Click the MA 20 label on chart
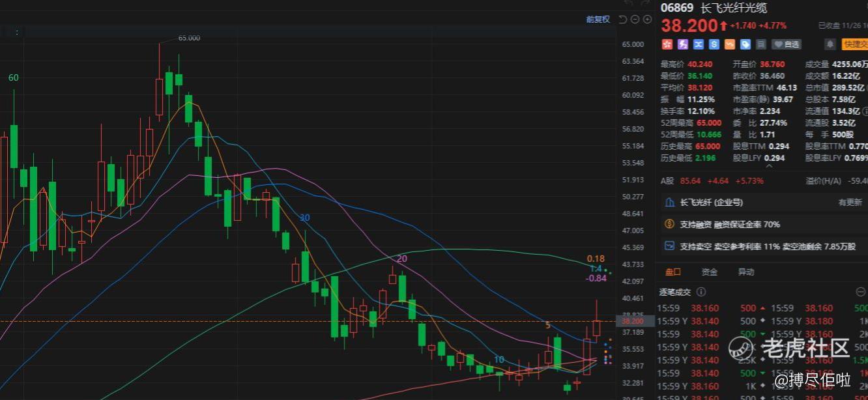The height and width of the screenshot is (400, 868). [402, 259]
